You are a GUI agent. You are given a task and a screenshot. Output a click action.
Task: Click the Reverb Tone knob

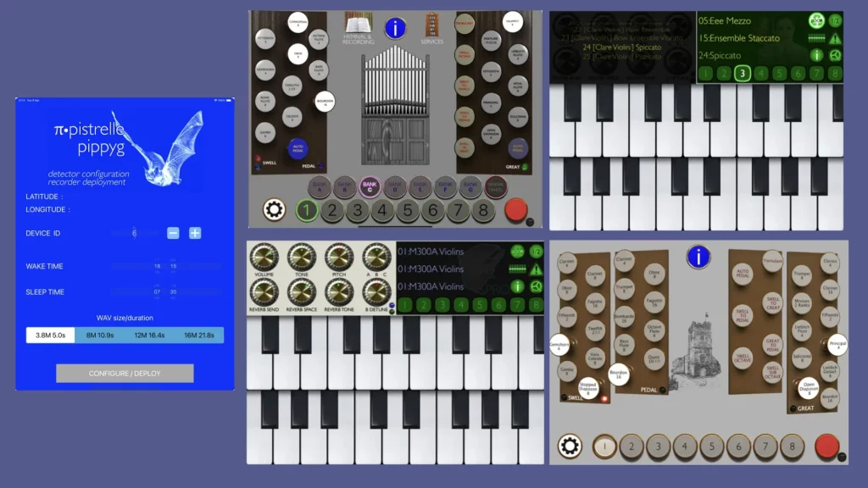(x=338, y=292)
